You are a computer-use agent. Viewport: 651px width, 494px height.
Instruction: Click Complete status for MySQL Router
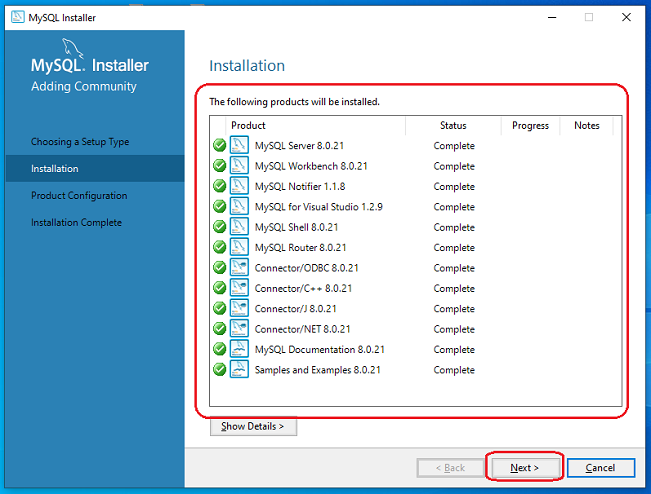(x=454, y=247)
